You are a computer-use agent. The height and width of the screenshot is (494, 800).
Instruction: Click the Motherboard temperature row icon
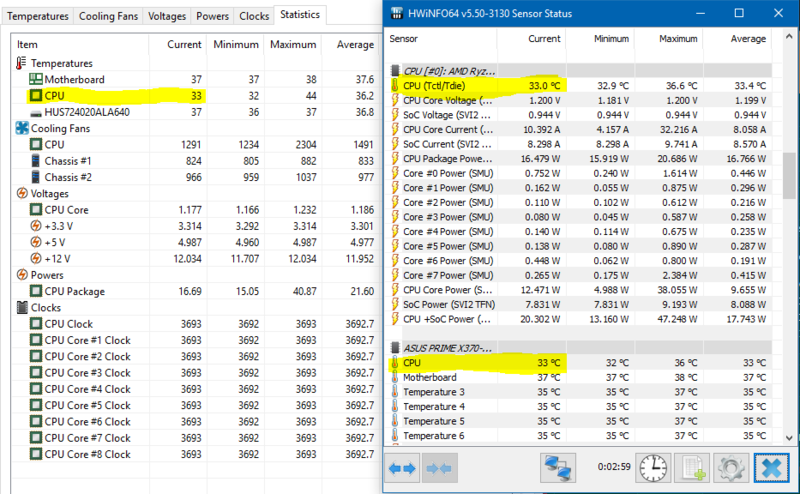click(x=36, y=79)
